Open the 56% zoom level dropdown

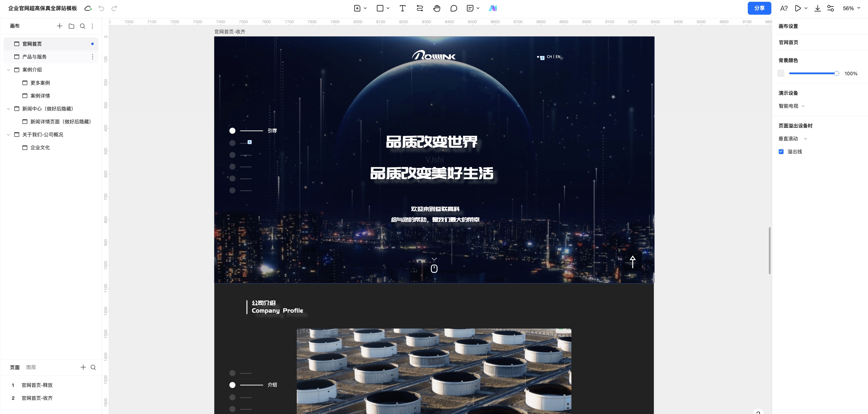pyautogui.click(x=851, y=8)
